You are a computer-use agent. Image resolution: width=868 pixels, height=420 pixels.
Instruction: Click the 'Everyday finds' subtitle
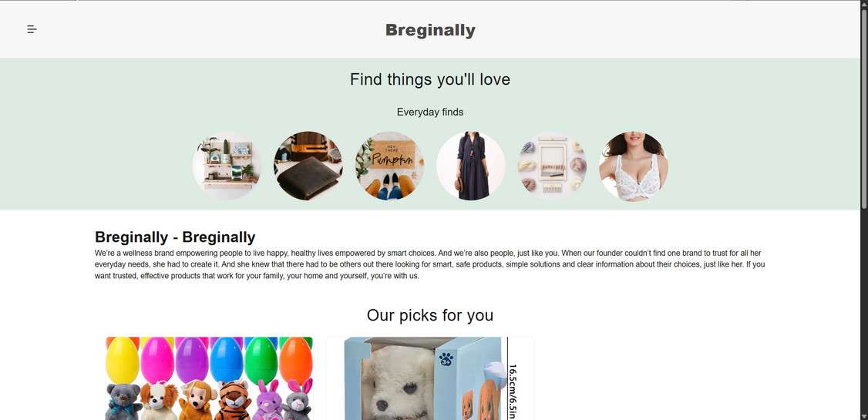(x=430, y=113)
